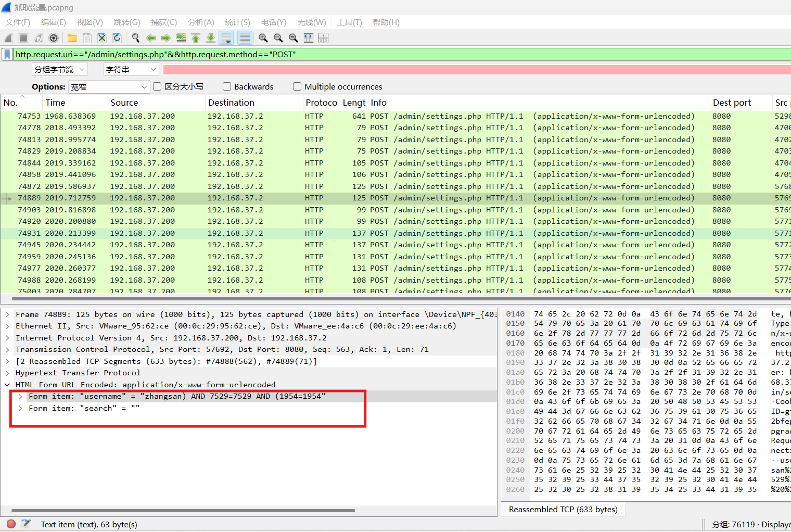Image resolution: width=791 pixels, height=532 pixels.
Task: Open the 分析(A) menu
Action: 201,22
